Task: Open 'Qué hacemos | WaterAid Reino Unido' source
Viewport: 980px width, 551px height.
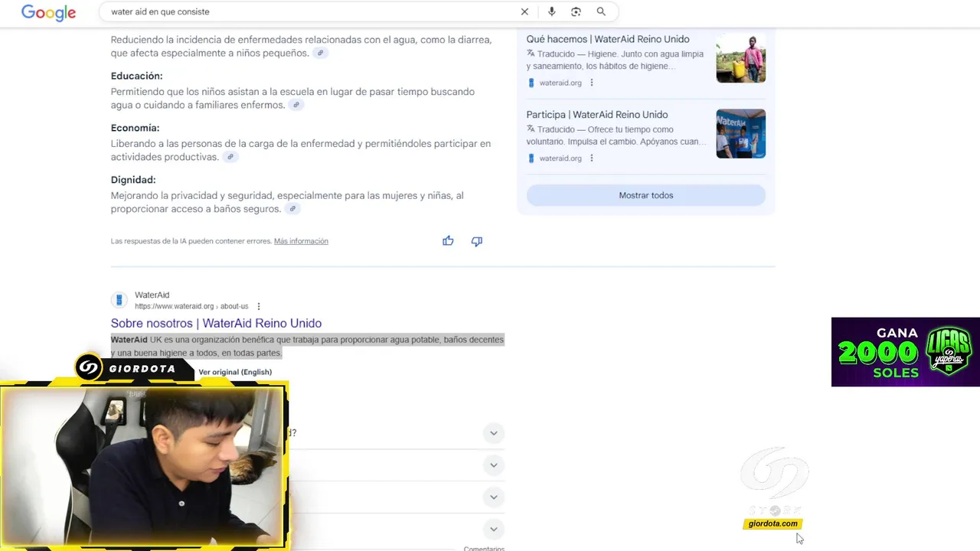Action: tap(608, 39)
